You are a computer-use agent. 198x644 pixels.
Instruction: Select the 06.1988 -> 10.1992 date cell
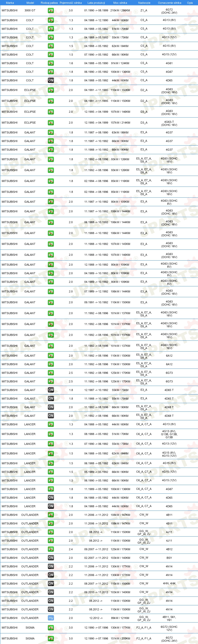pos(96,222)
